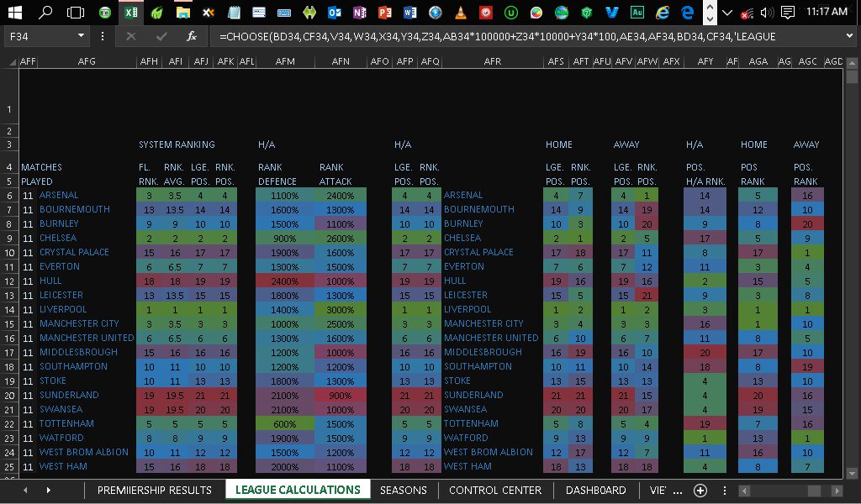This screenshot has width=861, height=504.
Task: Switch to SEASONS sheet tab
Action: click(403, 491)
